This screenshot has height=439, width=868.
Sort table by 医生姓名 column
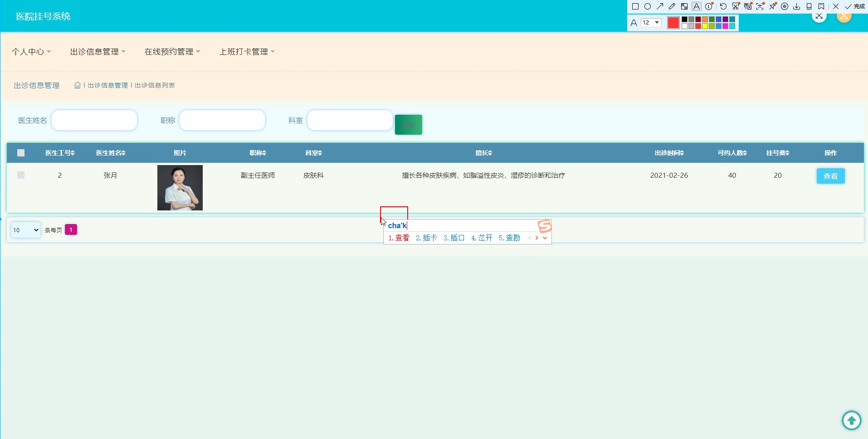click(x=111, y=153)
